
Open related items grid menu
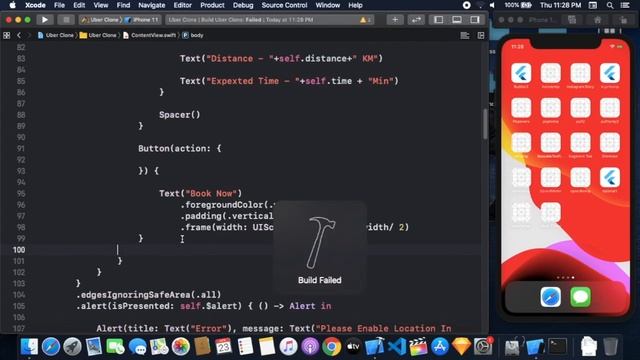[x=7, y=36]
